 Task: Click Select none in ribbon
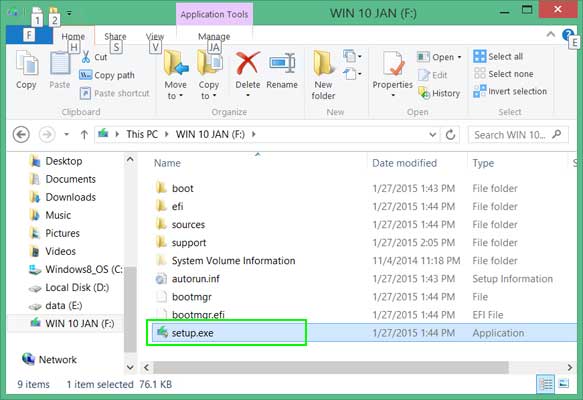[x=504, y=74]
